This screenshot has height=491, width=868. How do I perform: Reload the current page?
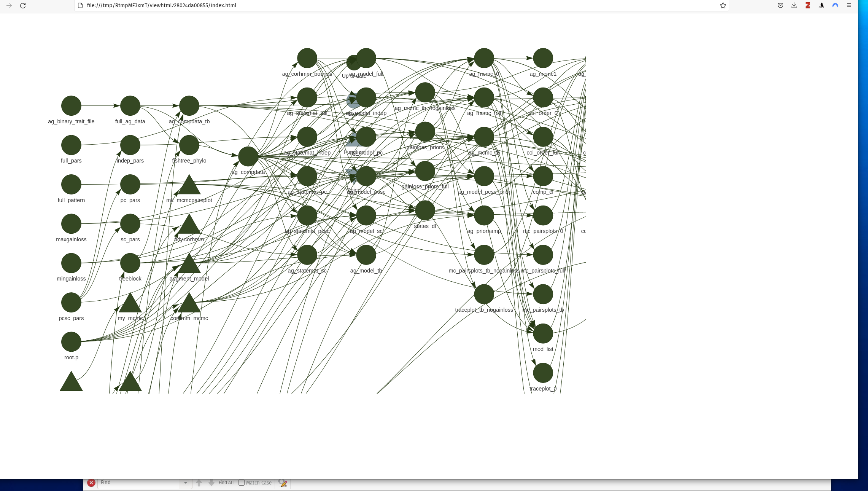tap(23, 5)
